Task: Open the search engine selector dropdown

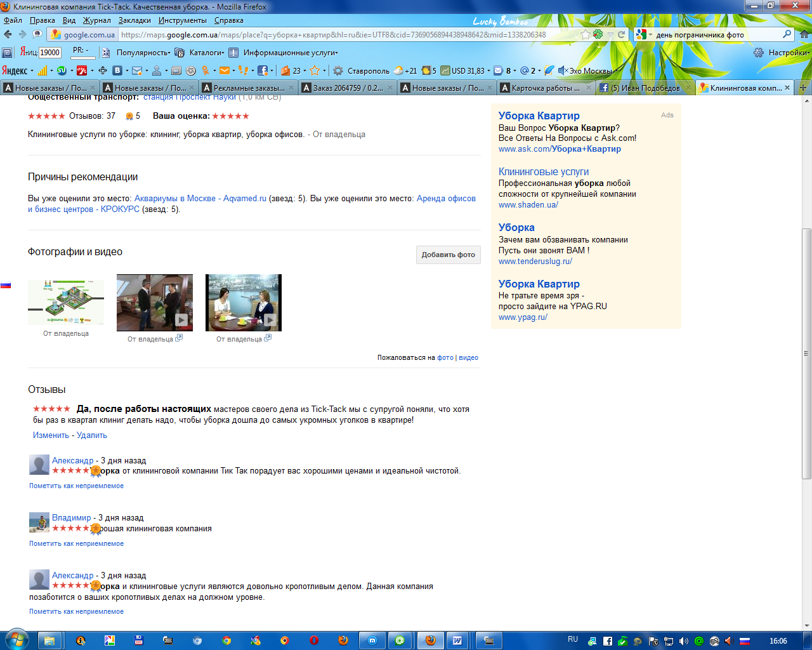Action: click(650, 35)
